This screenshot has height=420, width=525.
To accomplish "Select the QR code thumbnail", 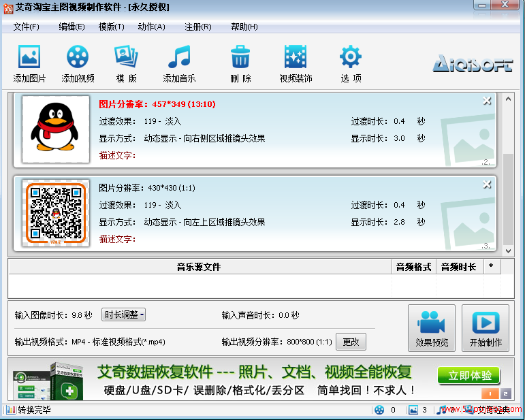I will click(x=56, y=213).
